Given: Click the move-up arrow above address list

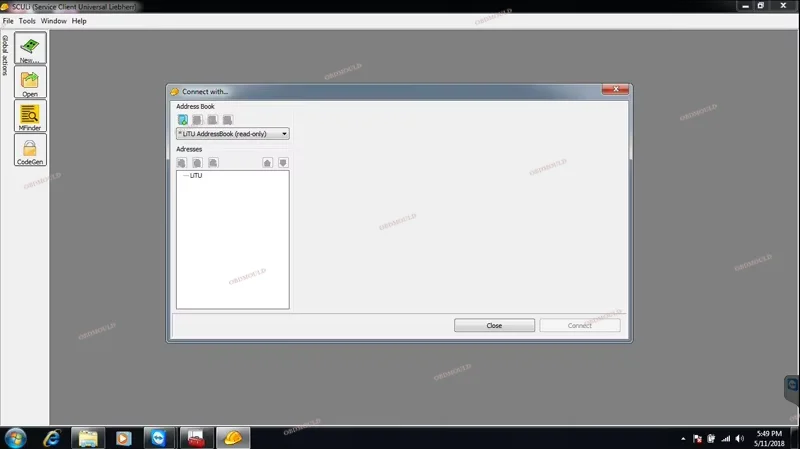Looking at the screenshot, I should [267, 163].
